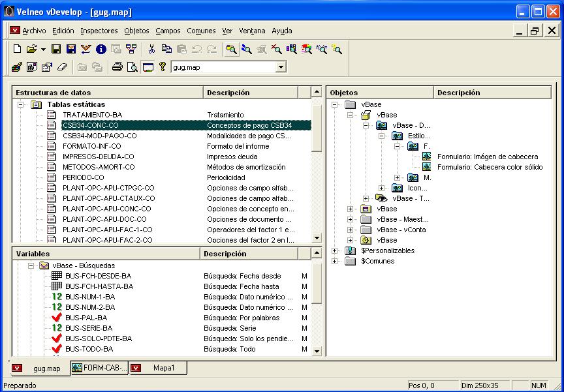
Task: Click the Estructuras de datos column header
Action: click(108, 93)
